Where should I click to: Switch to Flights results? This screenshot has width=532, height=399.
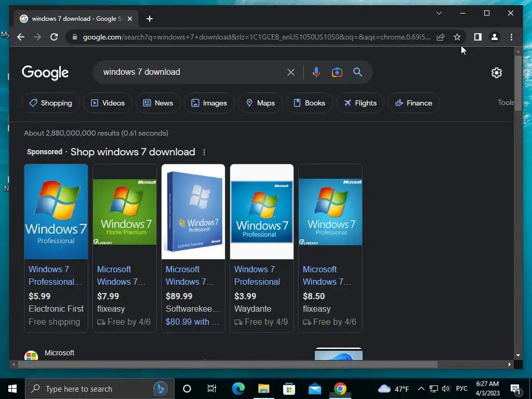(360, 103)
